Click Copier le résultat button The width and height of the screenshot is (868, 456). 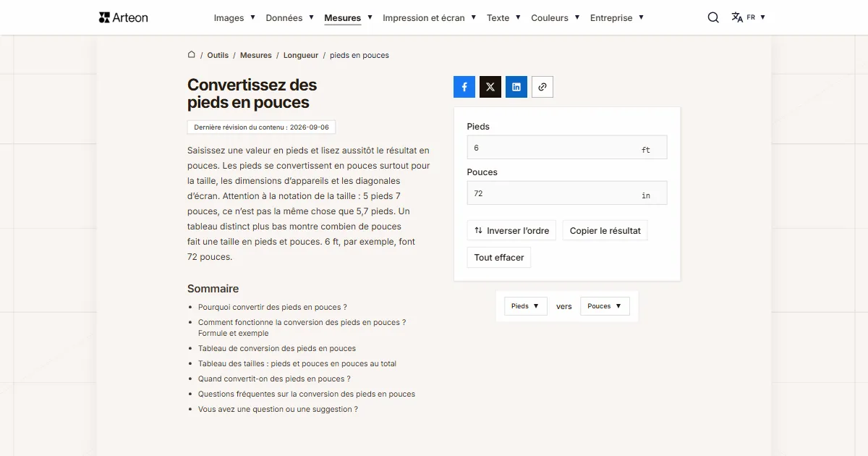point(605,231)
